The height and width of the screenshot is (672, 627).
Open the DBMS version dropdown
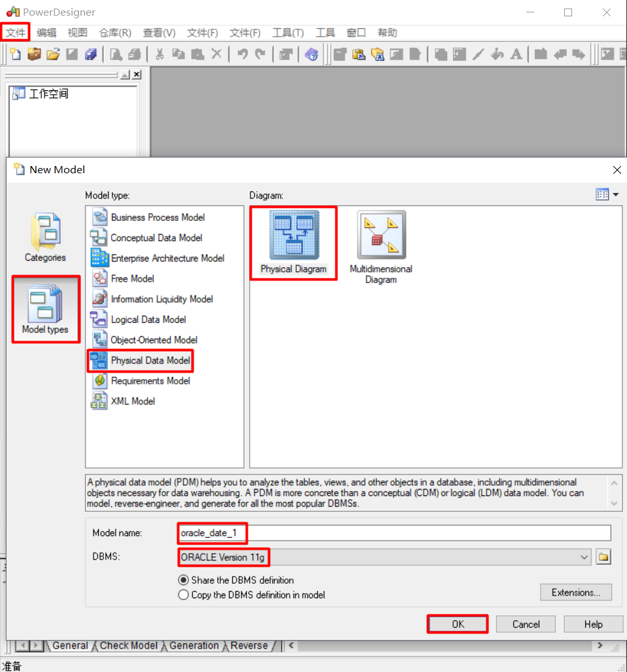584,557
